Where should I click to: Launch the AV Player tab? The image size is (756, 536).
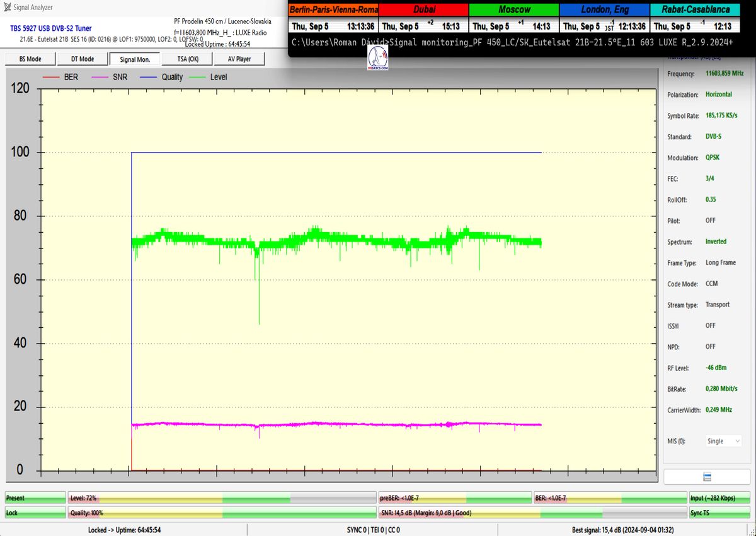238,59
